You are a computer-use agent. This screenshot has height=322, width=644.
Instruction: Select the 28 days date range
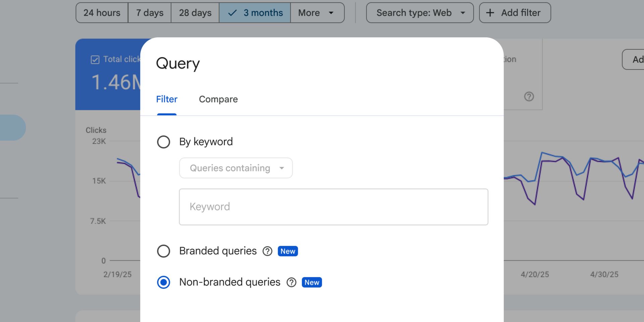point(195,13)
